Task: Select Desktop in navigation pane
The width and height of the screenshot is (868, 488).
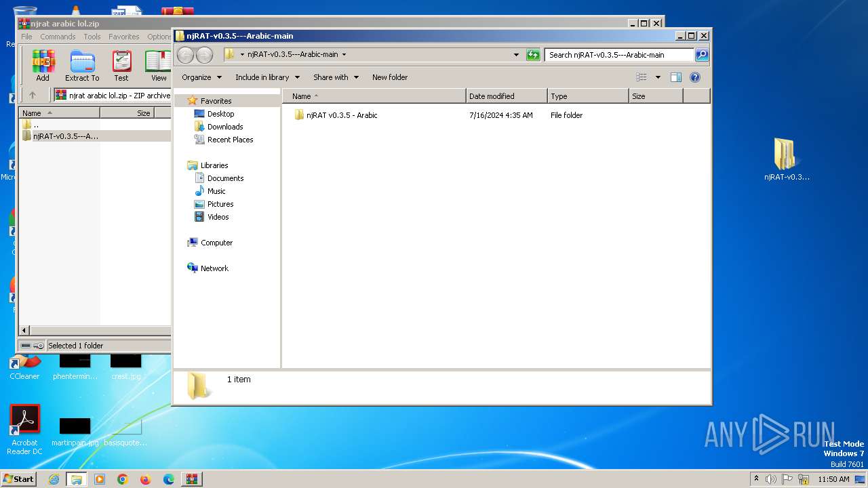Action: pyautogui.click(x=220, y=114)
